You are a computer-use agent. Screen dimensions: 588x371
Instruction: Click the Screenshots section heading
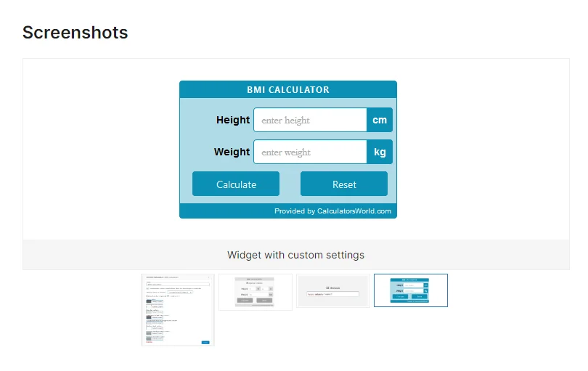[75, 33]
